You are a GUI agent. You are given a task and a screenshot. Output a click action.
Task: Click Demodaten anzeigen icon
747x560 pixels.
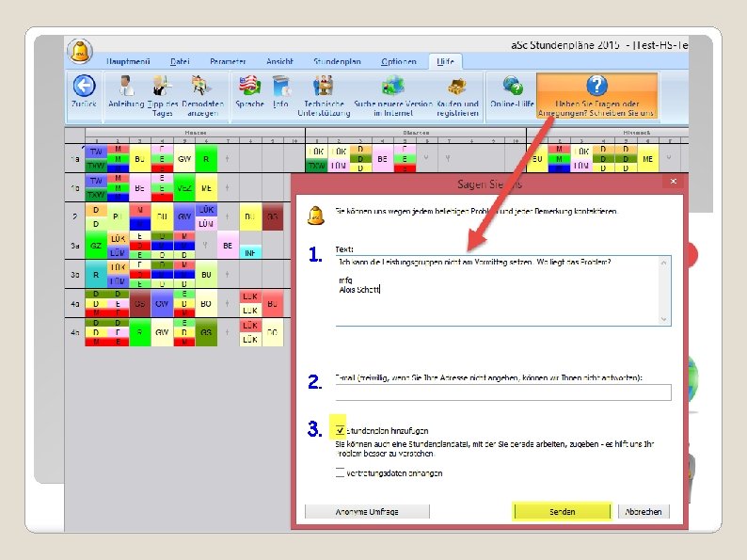[x=202, y=87]
